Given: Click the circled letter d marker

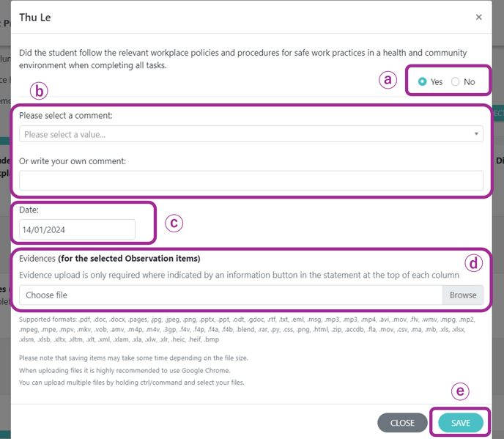Looking at the screenshot, I should (473, 263).
